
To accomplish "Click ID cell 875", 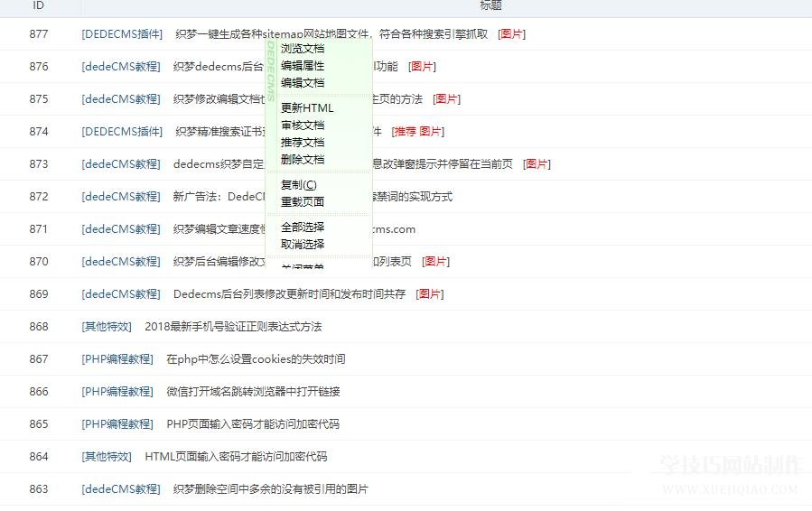I will (x=39, y=99).
